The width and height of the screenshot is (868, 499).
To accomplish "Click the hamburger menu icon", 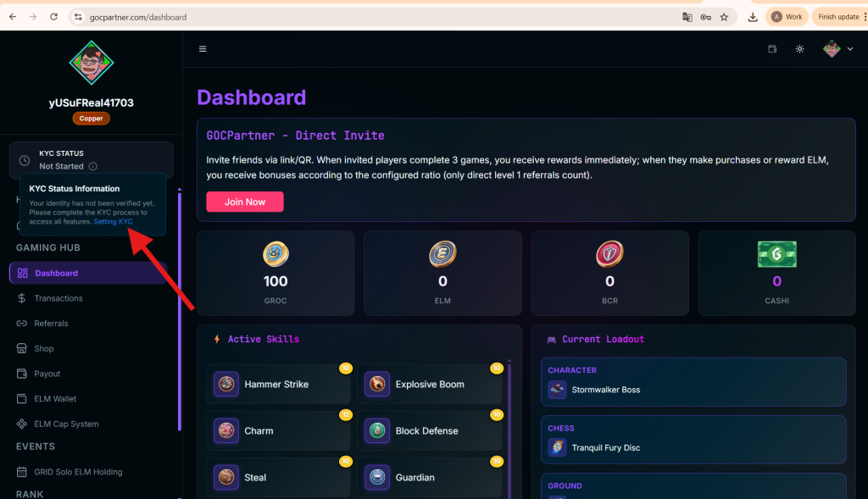I will (x=203, y=49).
